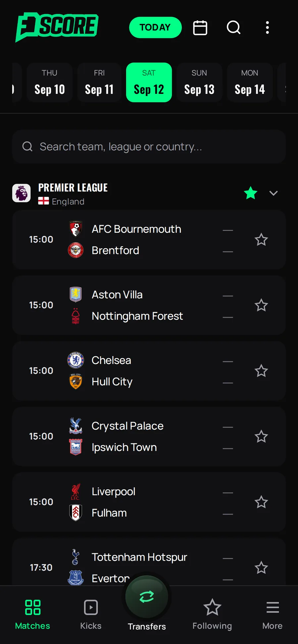Image resolution: width=298 pixels, height=644 pixels.
Task: Favorite the AFC Bournemouth vs Brentford match
Action: [x=261, y=240]
